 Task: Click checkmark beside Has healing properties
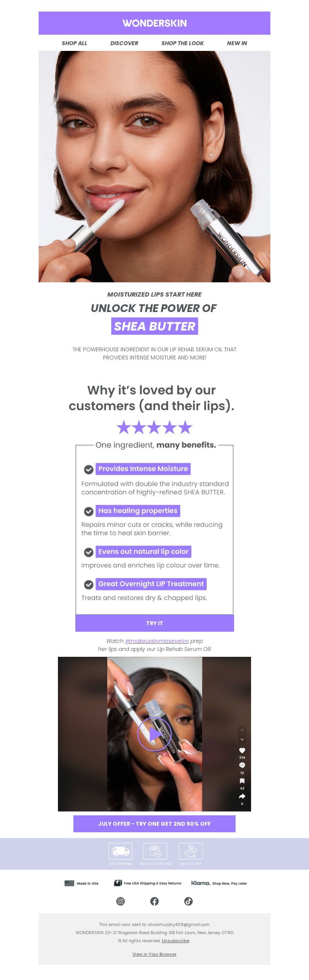89,511
